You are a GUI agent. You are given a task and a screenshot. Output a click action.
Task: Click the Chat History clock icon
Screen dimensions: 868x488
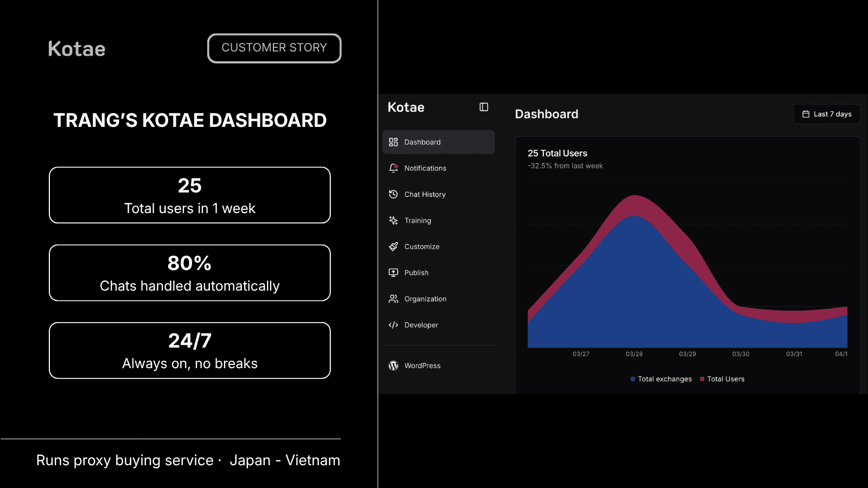393,194
